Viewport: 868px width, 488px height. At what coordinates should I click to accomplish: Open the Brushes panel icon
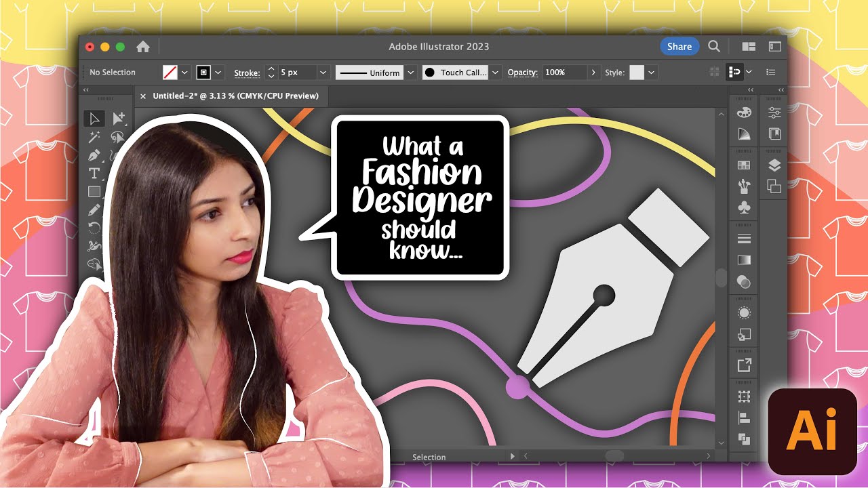[x=744, y=186]
